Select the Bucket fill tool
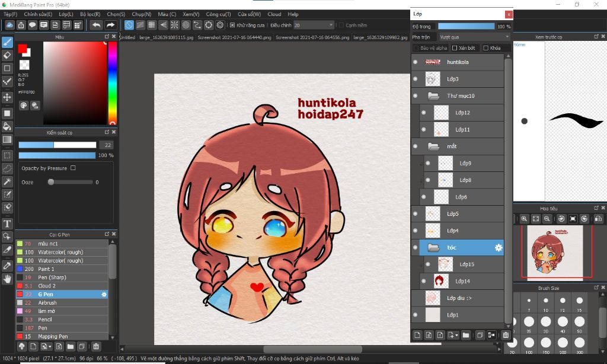The image size is (607, 364). coord(7,126)
